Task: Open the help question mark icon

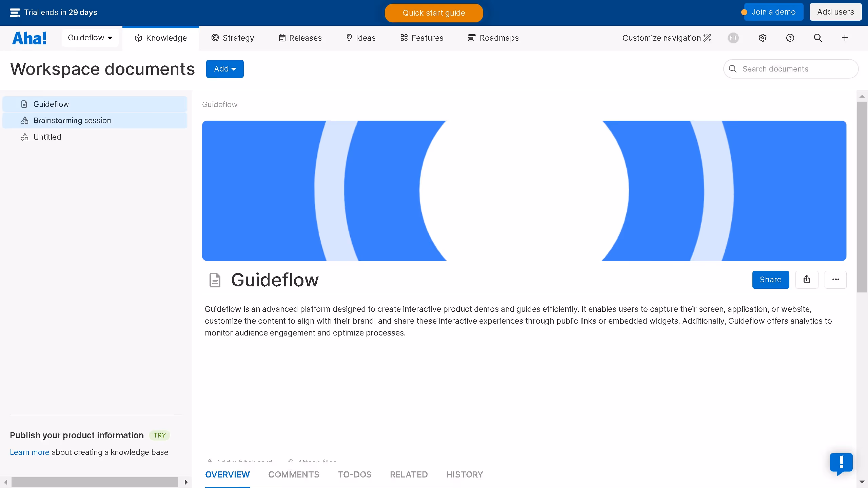Action: (x=790, y=38)
